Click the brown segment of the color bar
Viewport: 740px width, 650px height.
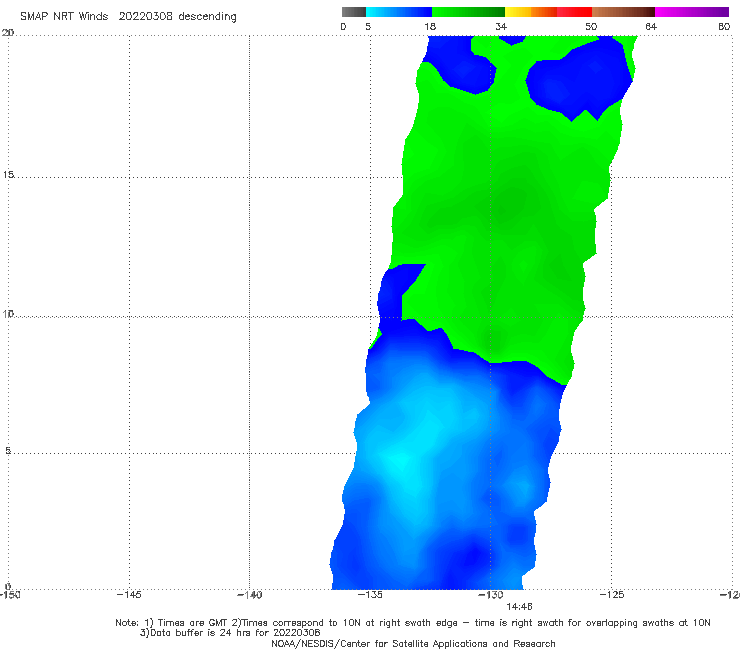pos(623,12)
